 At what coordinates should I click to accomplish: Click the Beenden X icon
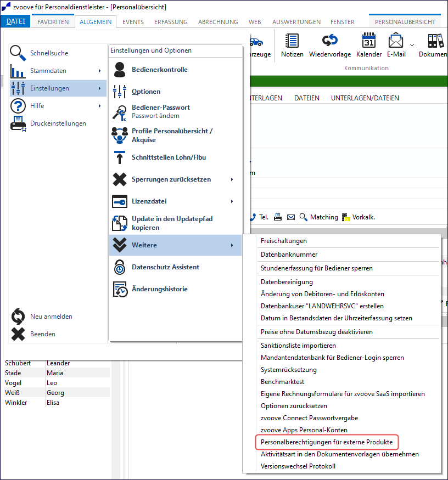coord(18,334)
